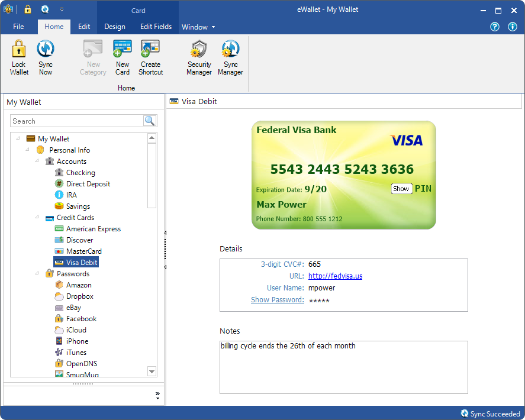
Task: Click the lock icon in quick access toolbar
Action: click(x=28, y=9)
